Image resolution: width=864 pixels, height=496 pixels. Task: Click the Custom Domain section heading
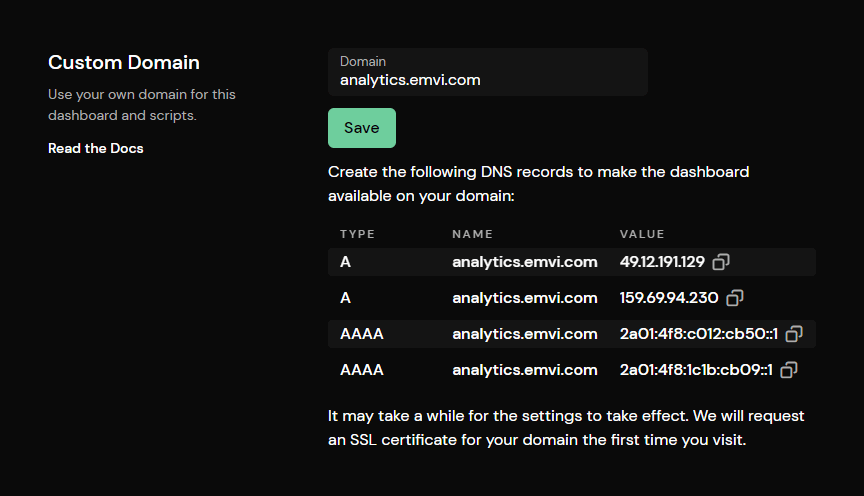coord(123,62)
